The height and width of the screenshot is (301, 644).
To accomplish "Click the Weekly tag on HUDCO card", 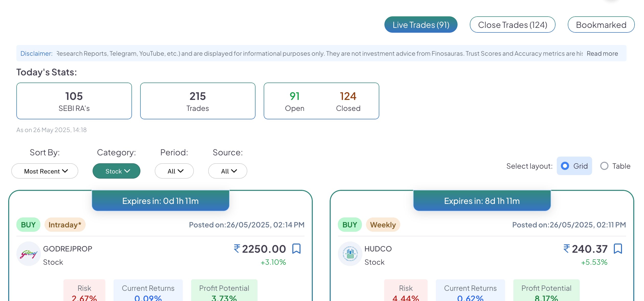I will coord(383,225).
